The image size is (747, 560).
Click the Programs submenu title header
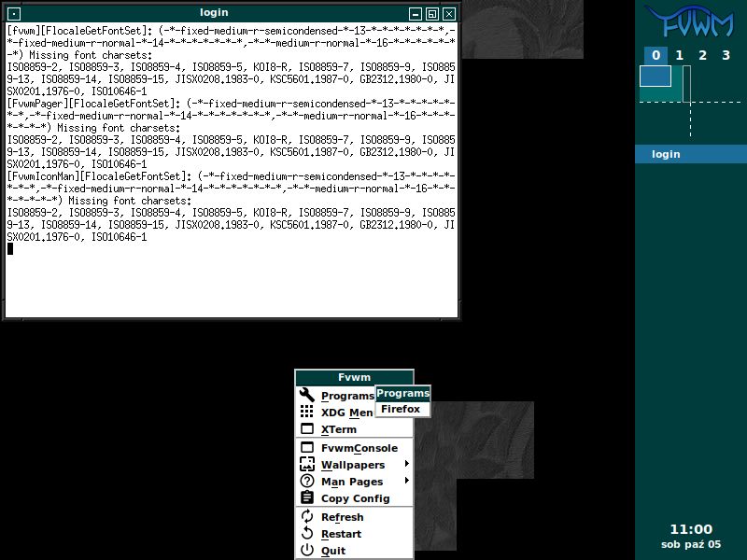pyautogui.click(x=403, y=393)
